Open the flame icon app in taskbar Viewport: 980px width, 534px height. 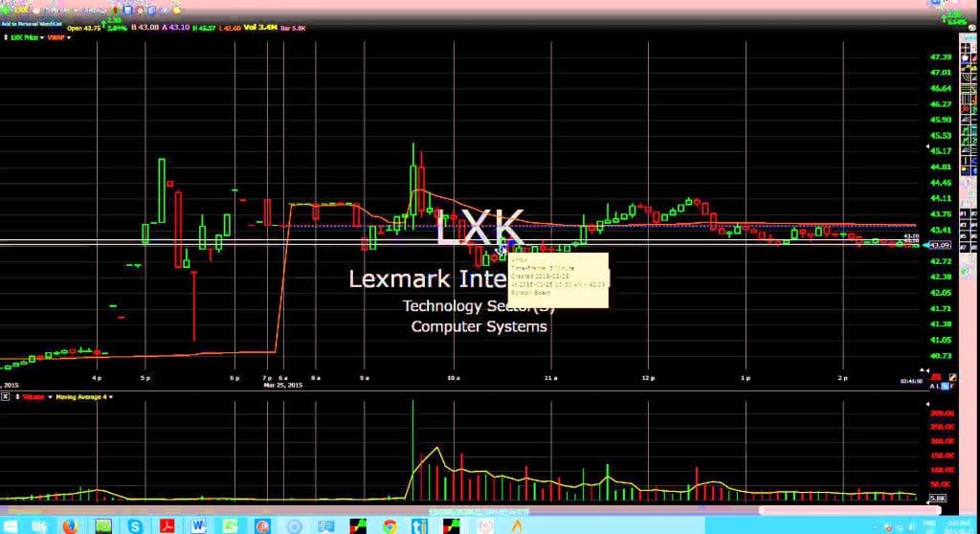point(516,526)
